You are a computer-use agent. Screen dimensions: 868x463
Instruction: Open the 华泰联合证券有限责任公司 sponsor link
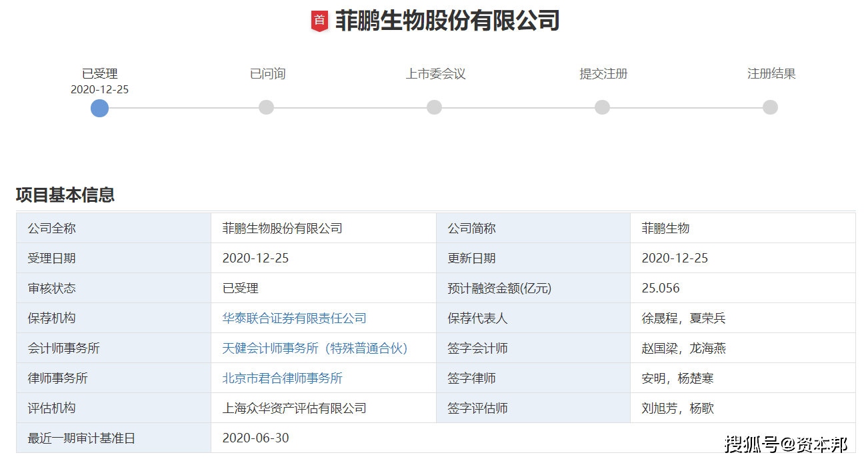tap(294, 318)
